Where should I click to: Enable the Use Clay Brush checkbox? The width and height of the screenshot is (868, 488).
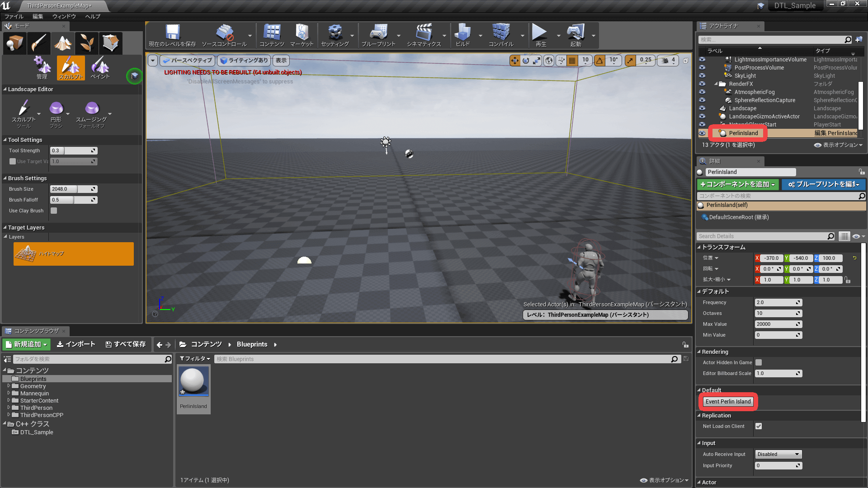point(54,211)
